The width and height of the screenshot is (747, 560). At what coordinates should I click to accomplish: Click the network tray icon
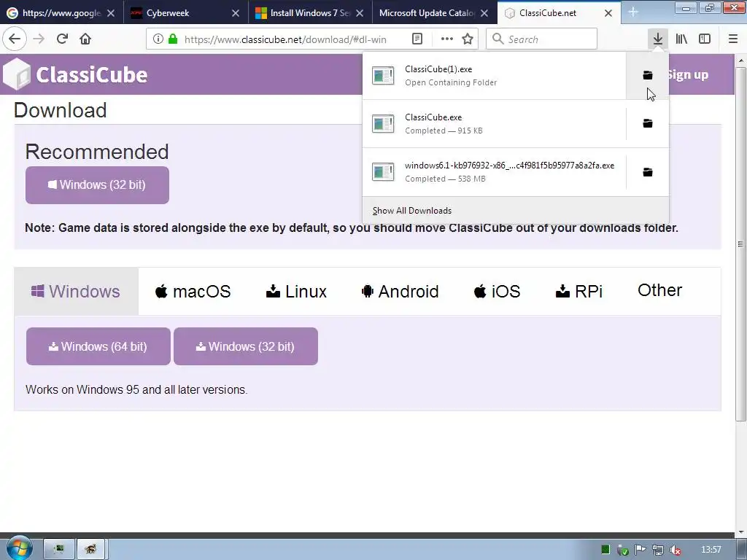tap(657, 550)
